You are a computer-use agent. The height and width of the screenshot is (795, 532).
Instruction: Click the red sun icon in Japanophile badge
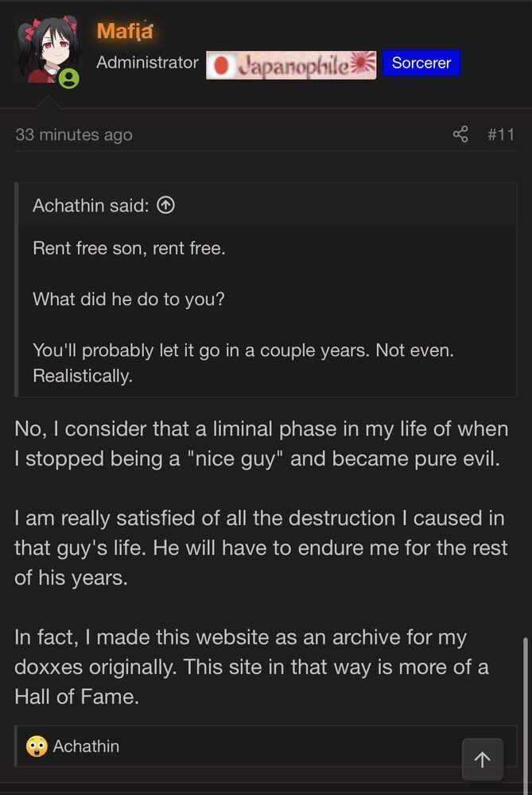(221, 65)
